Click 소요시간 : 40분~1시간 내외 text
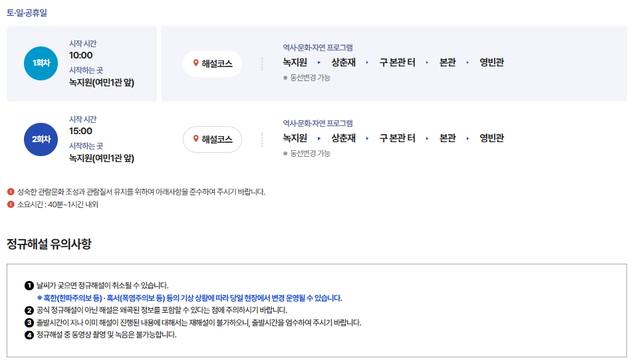The image size is (631, 364). [x=58, y=205]
